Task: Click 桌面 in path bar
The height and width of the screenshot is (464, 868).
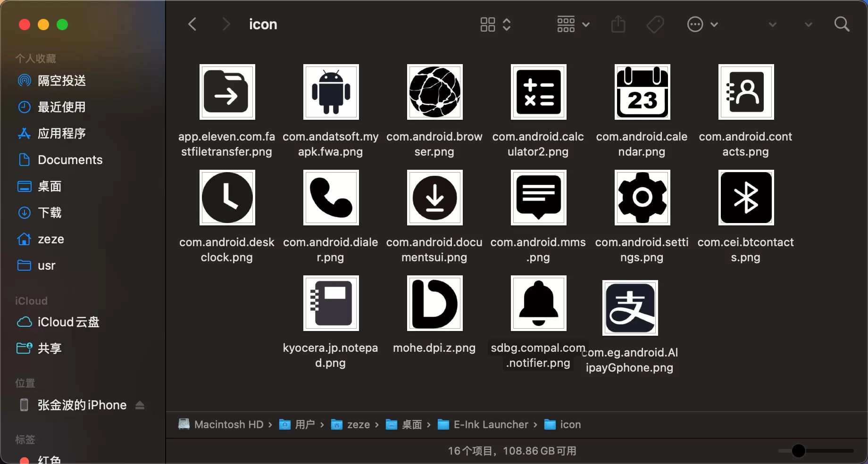Action: 404,424
